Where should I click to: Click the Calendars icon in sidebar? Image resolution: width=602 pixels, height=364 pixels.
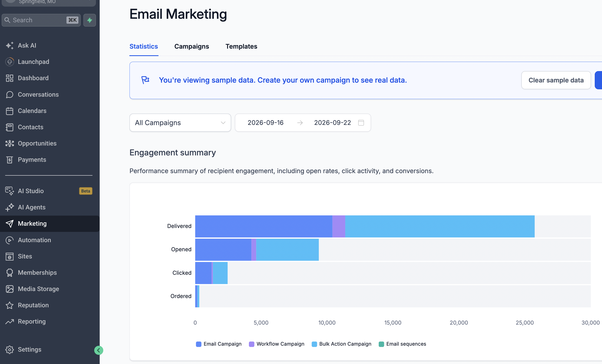coord(9,111)
